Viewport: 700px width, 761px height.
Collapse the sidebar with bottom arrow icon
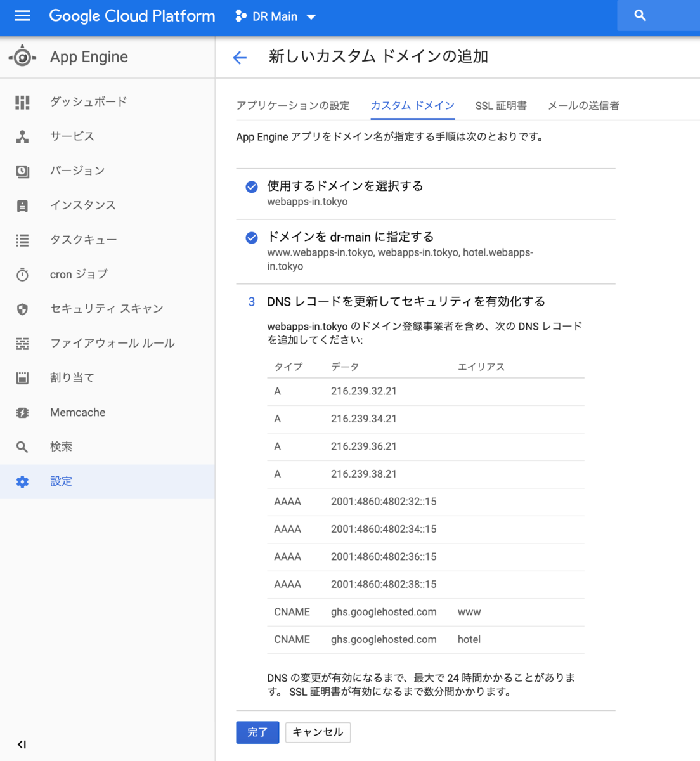coord(22,745)
